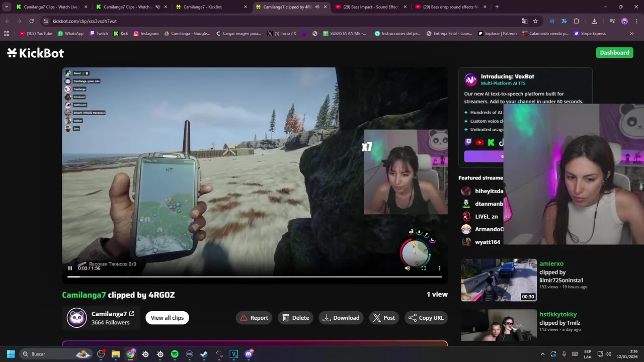Show hidden system tray icons
Screen dimensions: 644x362
pos(542,354)
